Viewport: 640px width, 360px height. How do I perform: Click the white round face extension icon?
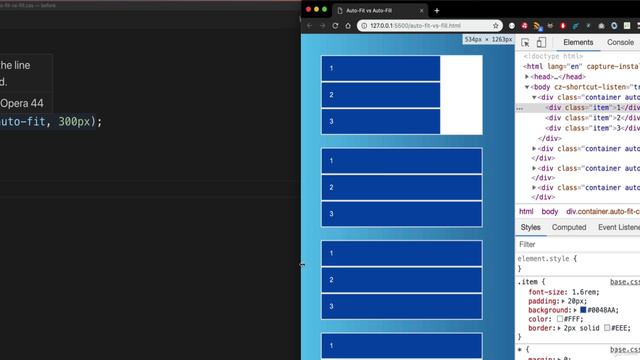[x=512, y=26]
